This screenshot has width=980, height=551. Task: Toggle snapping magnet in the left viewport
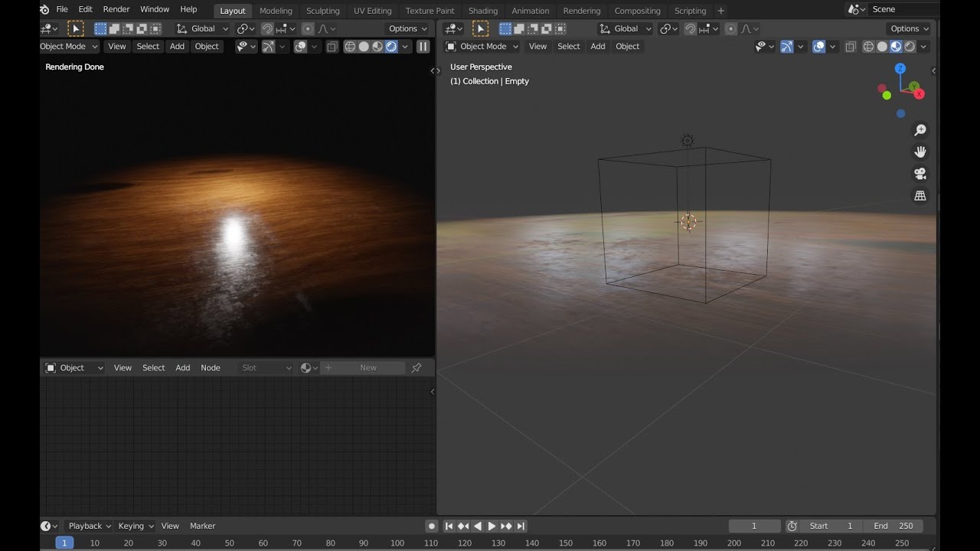point(266,28)
